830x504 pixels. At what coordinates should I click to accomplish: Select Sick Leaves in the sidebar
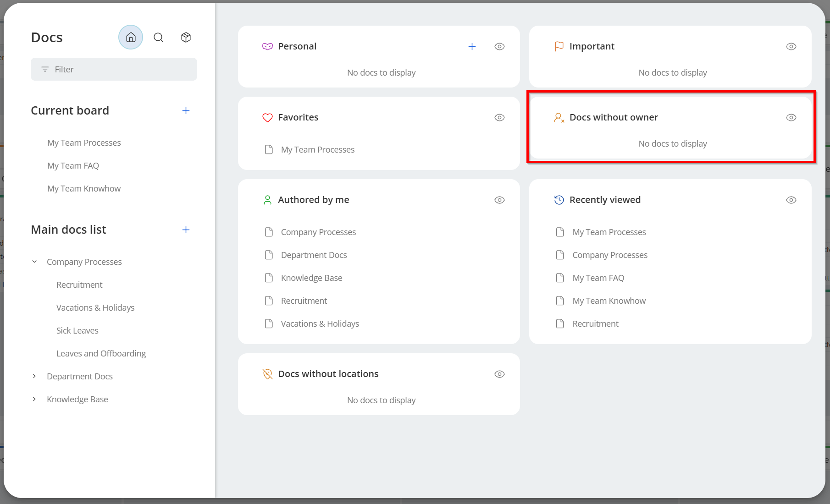[x=77, y=331]
